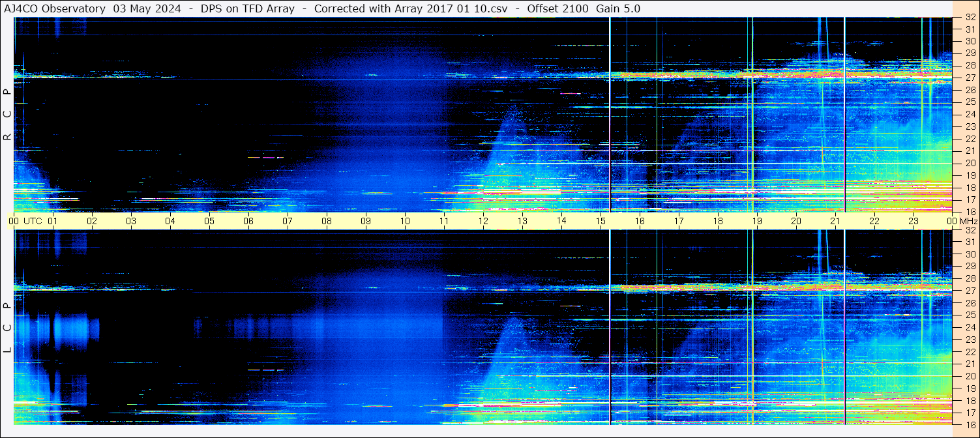
Task: Select the 24 MHz label on the lower frequency scale
Action: [x=970, y=327]
